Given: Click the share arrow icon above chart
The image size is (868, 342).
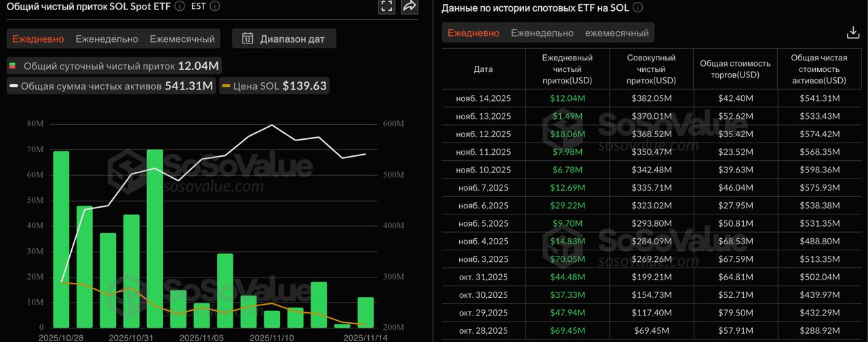Looking at the screenshot, I should [x=410, y=7].
